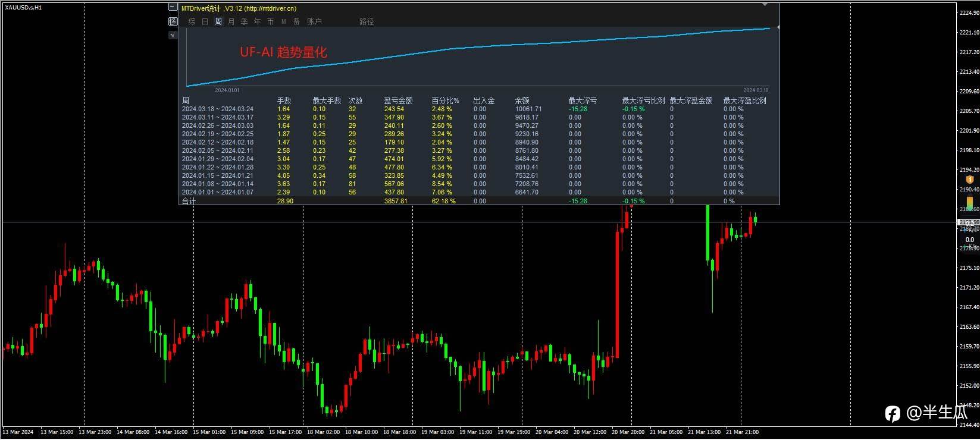Open the 备 tab

[x=296, y=21]
